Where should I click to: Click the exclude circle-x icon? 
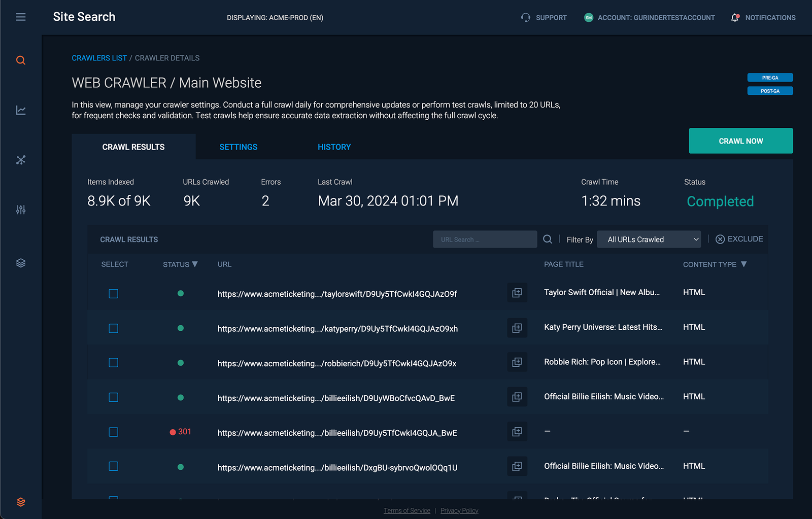(720, 239)
